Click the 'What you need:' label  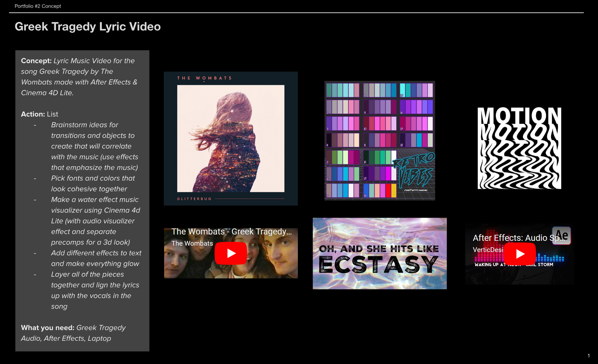[48, 328]
